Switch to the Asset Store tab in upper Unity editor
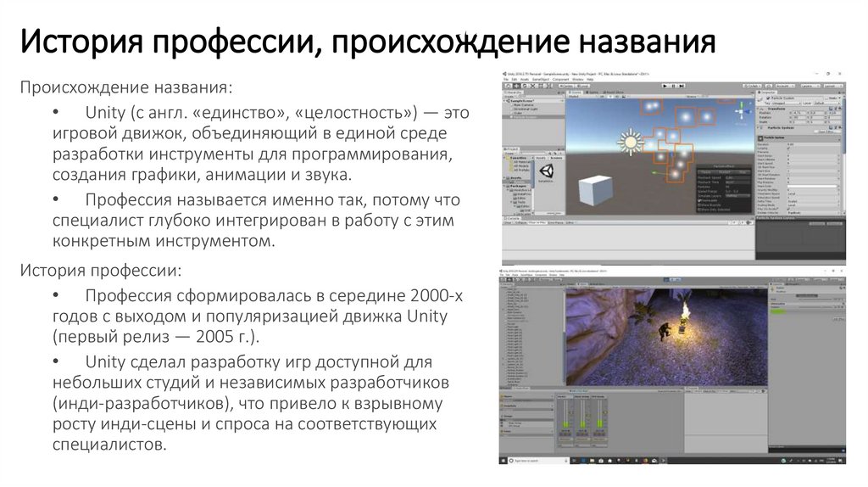The width and height of the screenshot is (868, 487). point(614,92)
